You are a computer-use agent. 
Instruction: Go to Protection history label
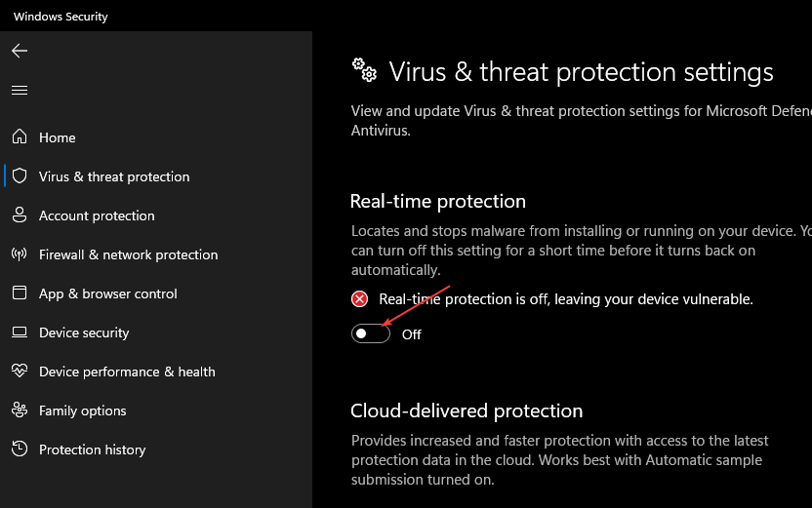point(92,449)
